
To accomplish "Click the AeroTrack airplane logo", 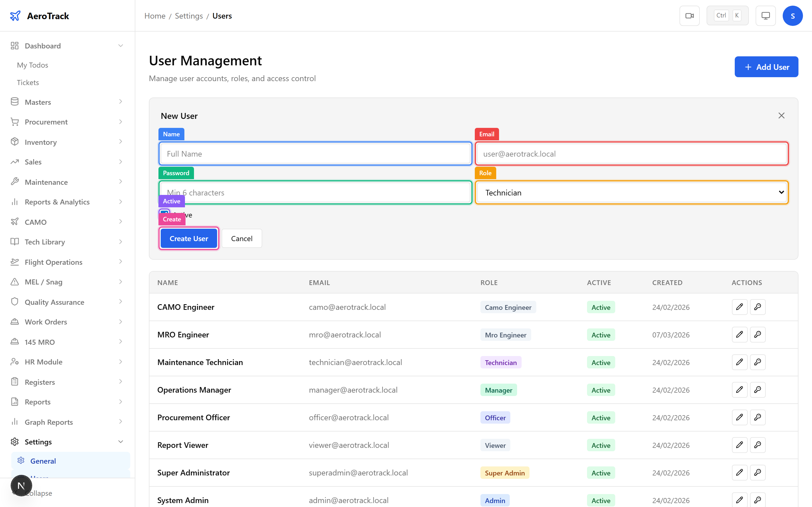I will (16, 15).
